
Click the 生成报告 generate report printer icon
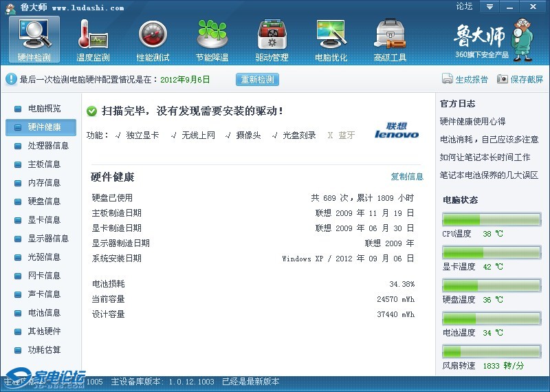pos(448,79)
